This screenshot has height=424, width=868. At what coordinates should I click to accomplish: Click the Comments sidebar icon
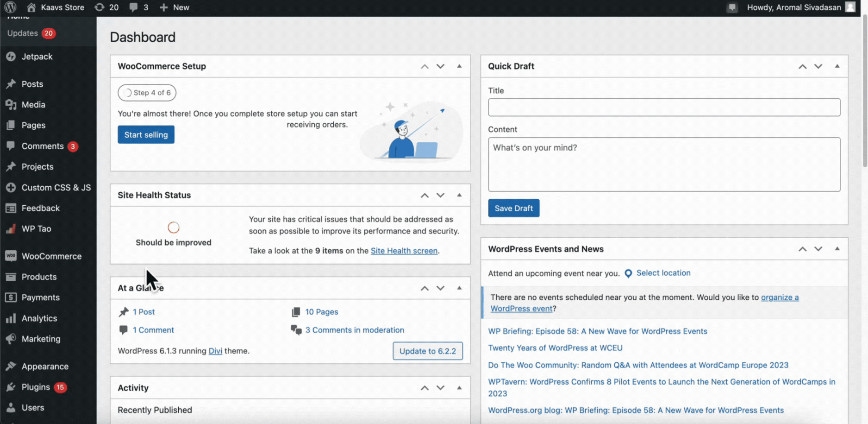pyautogui.click(x=11, y=146)
